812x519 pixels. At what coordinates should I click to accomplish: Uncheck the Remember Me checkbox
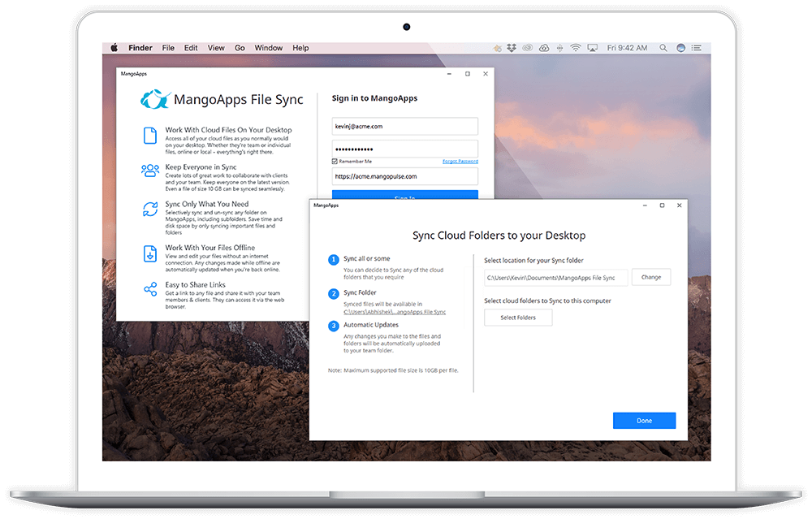pos(335,161)
